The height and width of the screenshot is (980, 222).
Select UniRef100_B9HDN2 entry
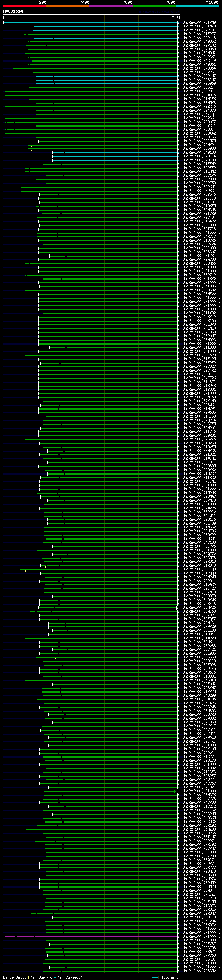click(x=199, y=53)
